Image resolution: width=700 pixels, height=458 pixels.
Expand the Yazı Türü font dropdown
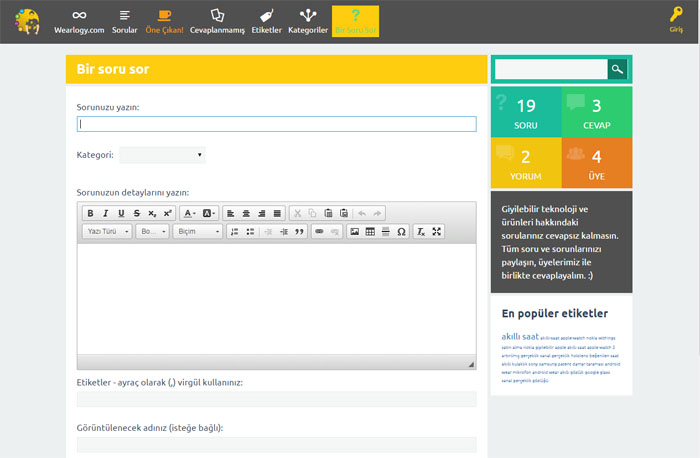(x=106, y=231)
